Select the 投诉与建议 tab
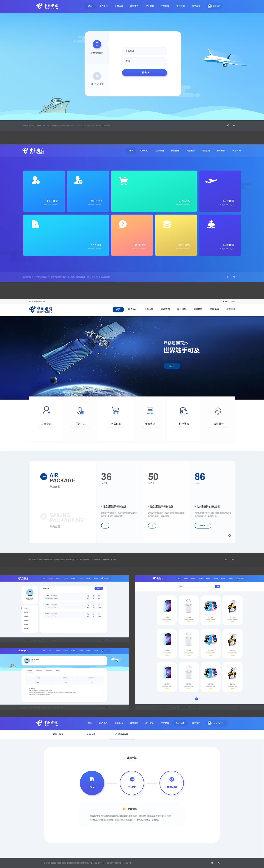 tap(58, 734)
